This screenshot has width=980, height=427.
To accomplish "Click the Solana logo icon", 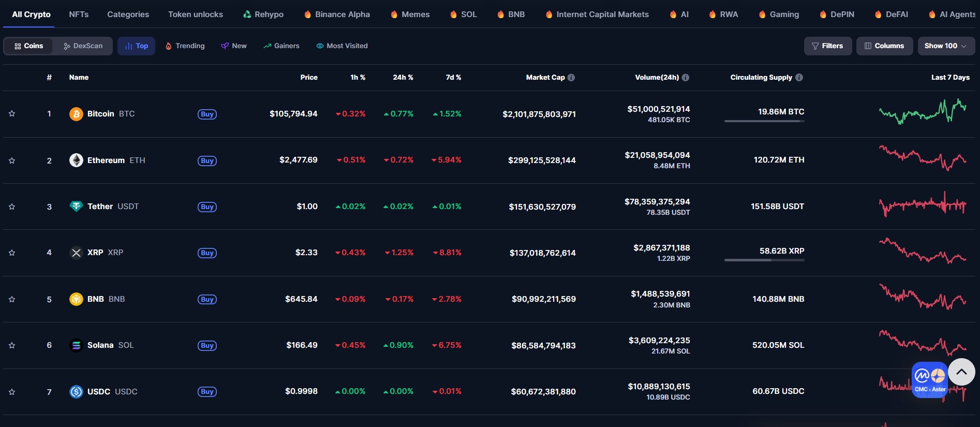I will click(x=76, y=345).
